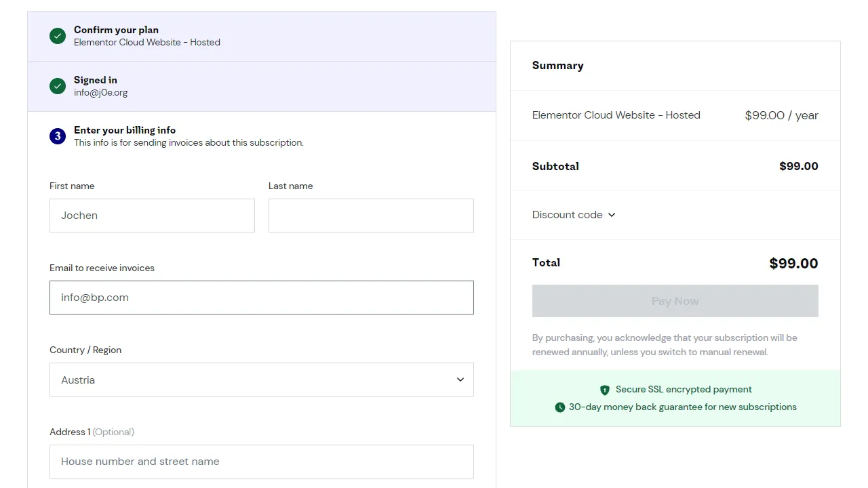Screen dimensions: 868x488
Task: Click the Enter your billing info heading
Action: click(x=125, y=130)
